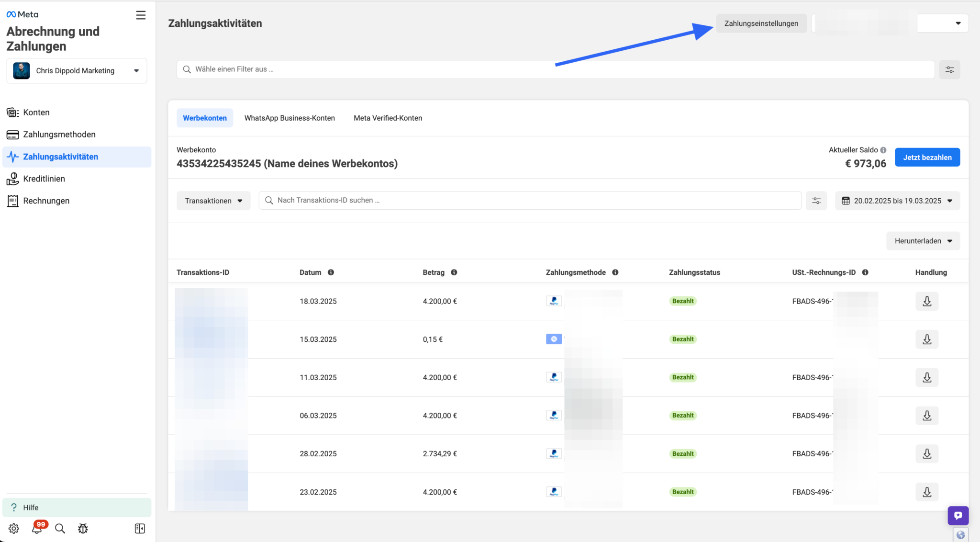
Task: Click the search magnifier icon in bottom bar
Action: click(60, 529)
